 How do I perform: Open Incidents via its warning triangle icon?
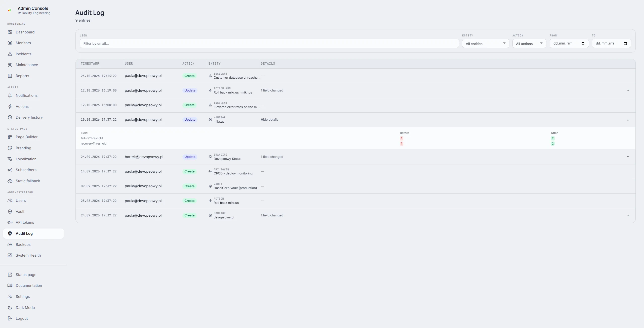click(10, 54)
